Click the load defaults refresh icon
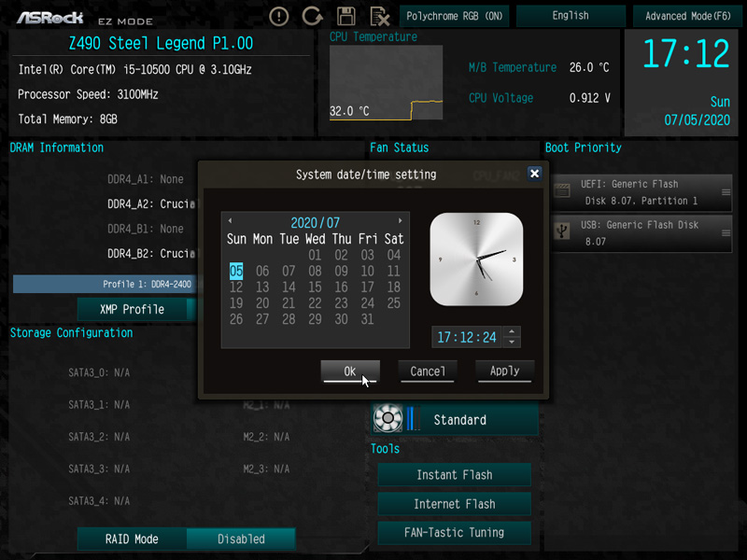The width and height of the screenshot is (747, 560). [313, 17]
